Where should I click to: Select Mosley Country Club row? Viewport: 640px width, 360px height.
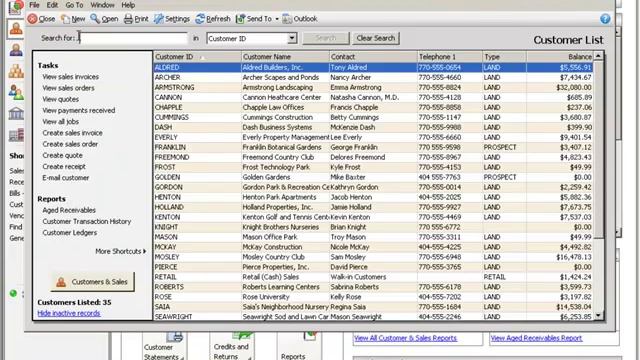(x=373, y=257)
